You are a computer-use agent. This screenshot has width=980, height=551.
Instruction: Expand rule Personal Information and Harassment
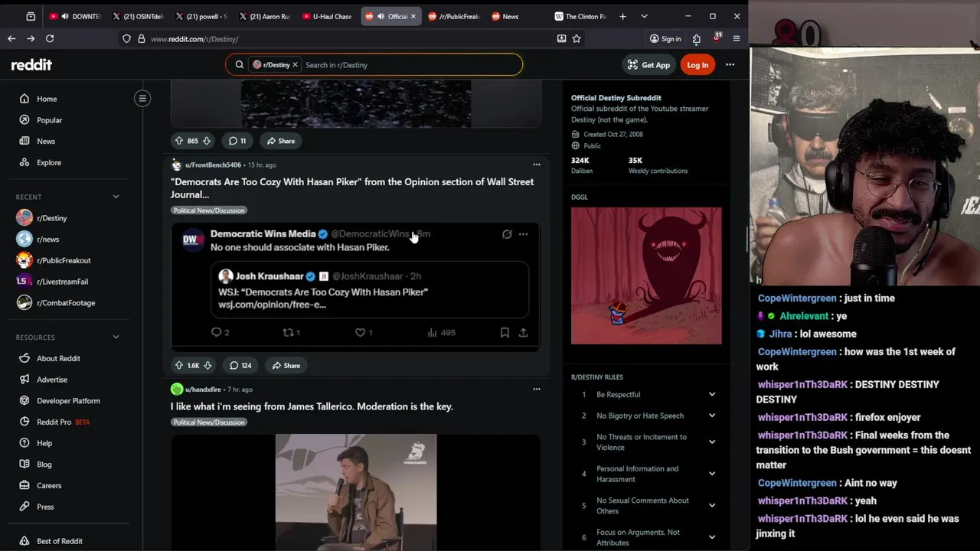(x=711, y=474)
